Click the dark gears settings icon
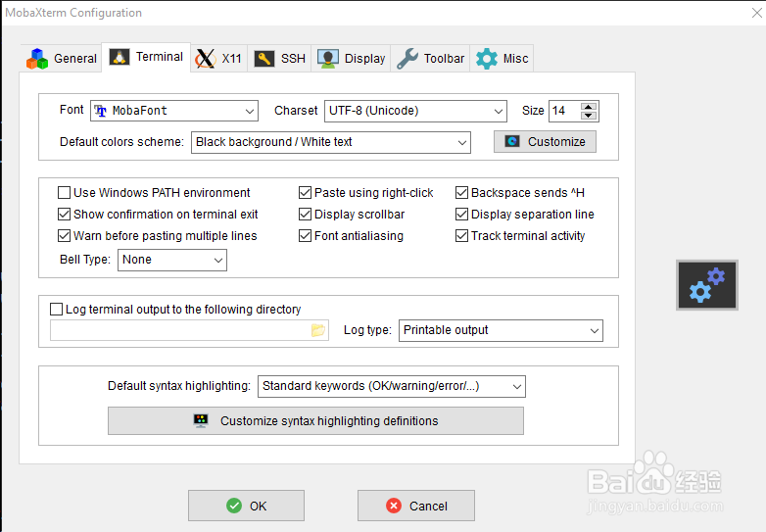 (x=707, y=285)
